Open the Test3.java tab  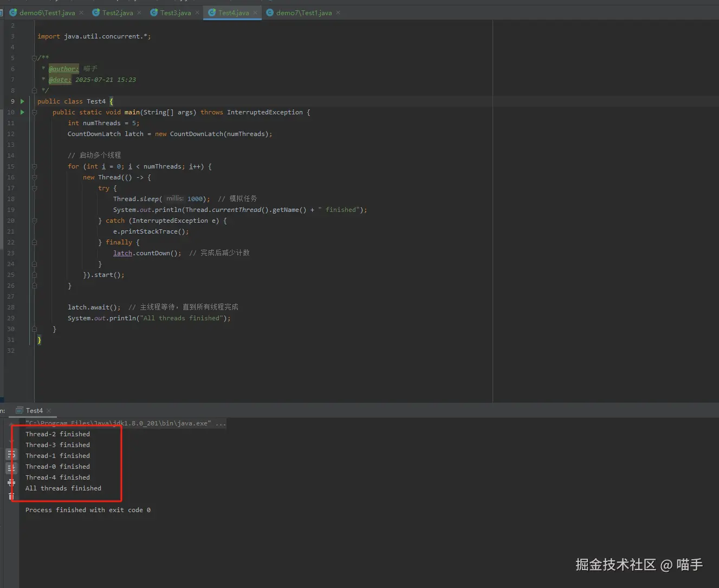(x=176, y=12)
